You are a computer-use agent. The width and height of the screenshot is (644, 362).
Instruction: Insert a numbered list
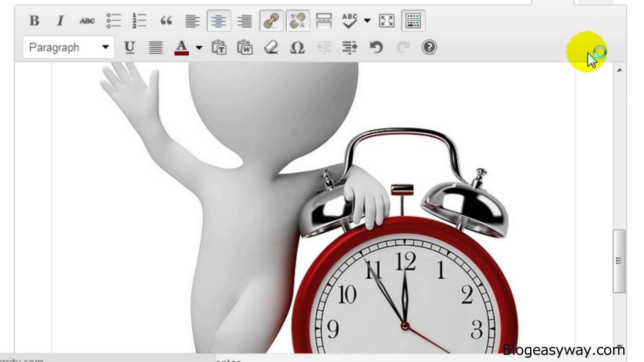pyautogui.click(x=139, y=21)
